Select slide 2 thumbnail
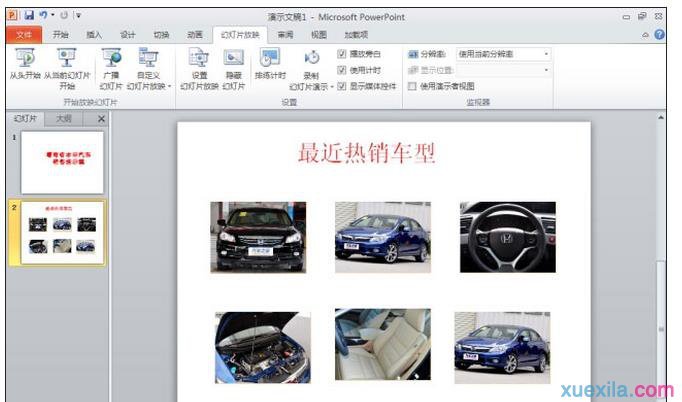The image size is (682, 402). [62, 232]
